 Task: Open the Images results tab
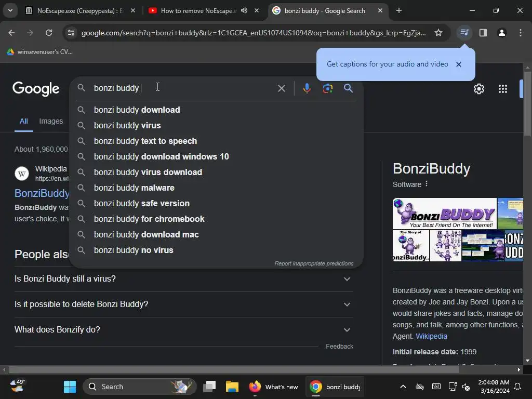click(51, 121)
